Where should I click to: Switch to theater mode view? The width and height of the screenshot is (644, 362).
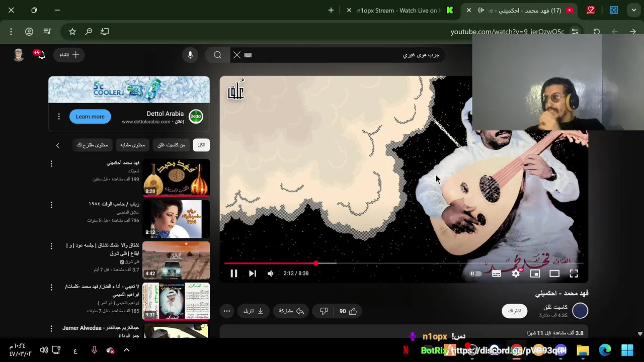[554, 274]
